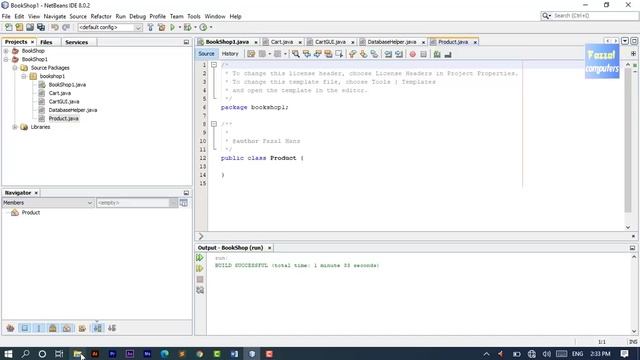Toggle Show Non-Public Members in Navigator
The height and width of the screenshot is (360, 640).
pyautogui.click(x=53, y=328)
